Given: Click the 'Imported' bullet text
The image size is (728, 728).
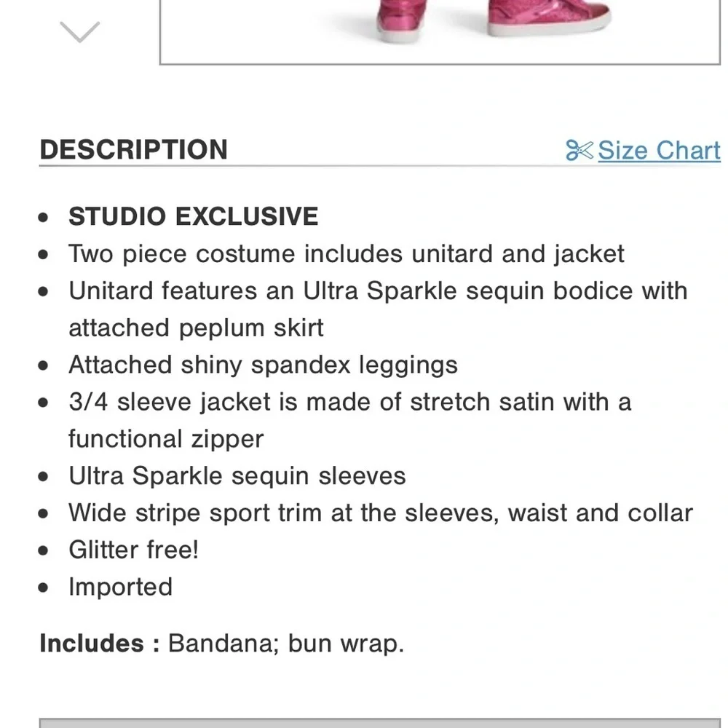Looking at the screenshot, I should point(121,587).
